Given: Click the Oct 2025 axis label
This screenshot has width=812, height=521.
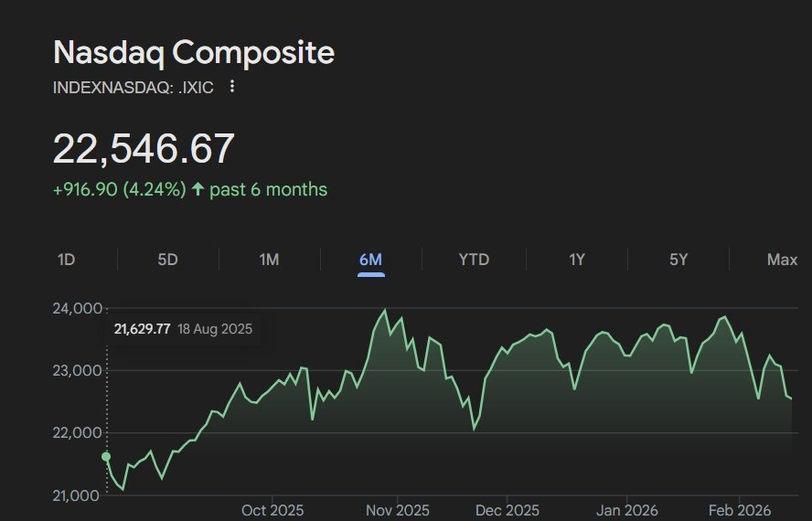Looking at the screenshot, I should tap(272, 510).
